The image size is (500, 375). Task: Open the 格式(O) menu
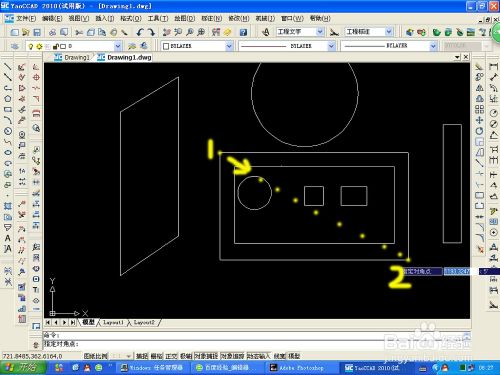[x=131, y=18]
